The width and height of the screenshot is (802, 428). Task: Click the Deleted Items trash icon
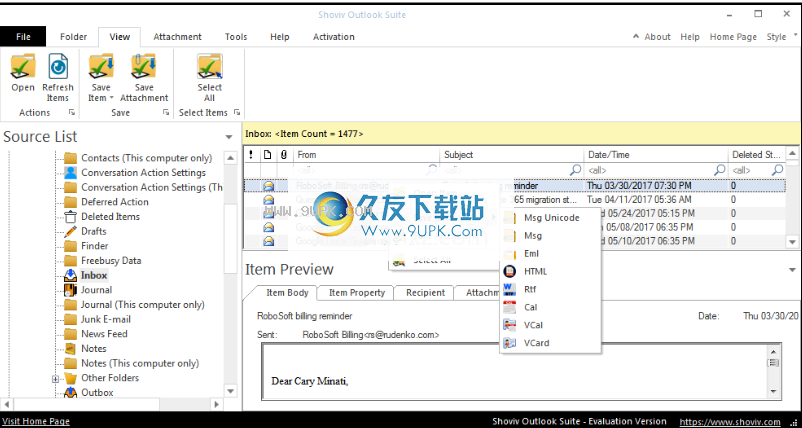(71, 217)
